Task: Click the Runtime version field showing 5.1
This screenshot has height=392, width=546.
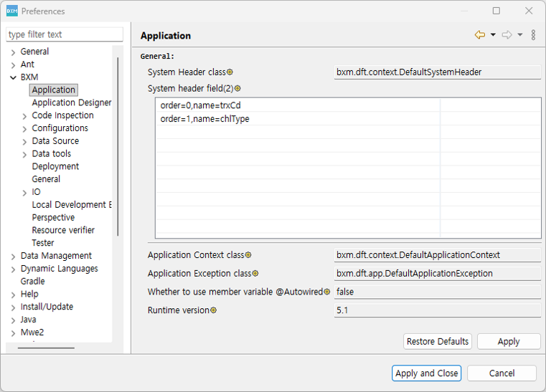Action: [438, 310]
